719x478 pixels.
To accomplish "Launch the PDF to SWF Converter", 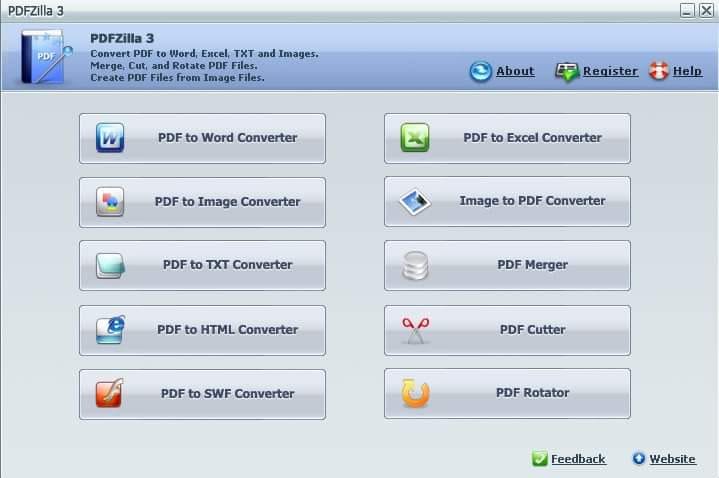I will 202,394.
